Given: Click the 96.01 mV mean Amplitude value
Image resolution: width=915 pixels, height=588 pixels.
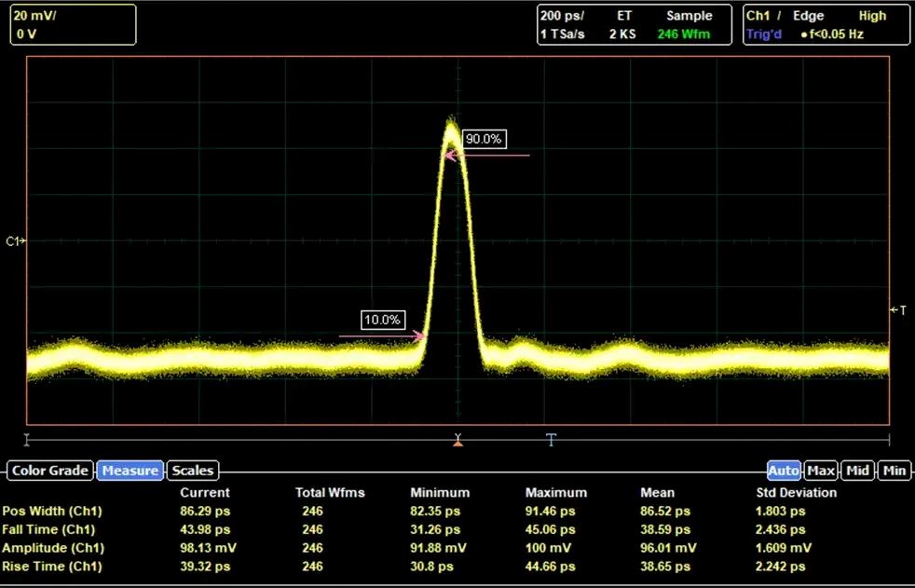Looking at the screenshot, I should point(668,548).
